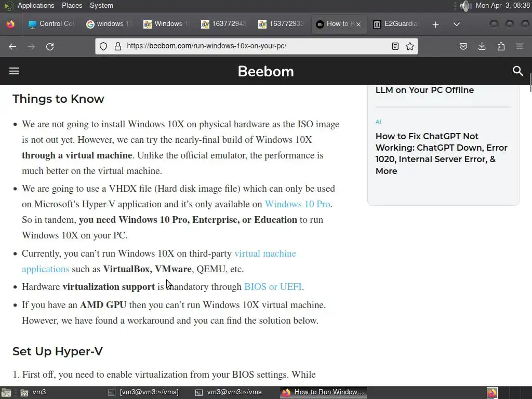Click the padlock site security icon
Viewport: 532px width, 399px height.
tap(118, 46)
